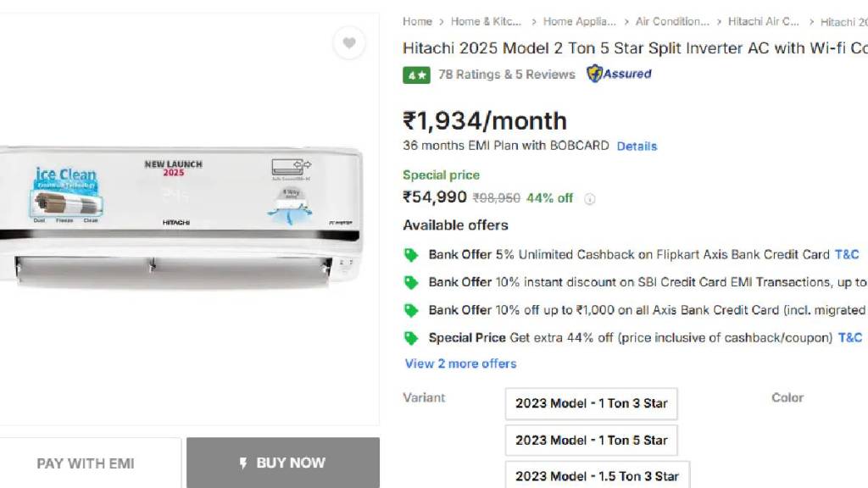The image size is (868, 488).
Task: Open the Air Conditioners breadcrumb
Action: point(672,21)
